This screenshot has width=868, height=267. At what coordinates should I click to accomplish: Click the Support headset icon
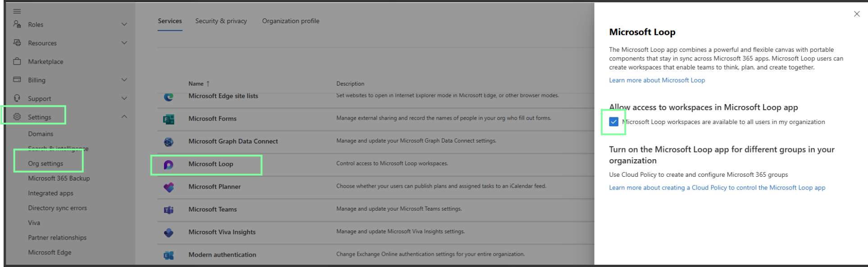click(17, 98)
